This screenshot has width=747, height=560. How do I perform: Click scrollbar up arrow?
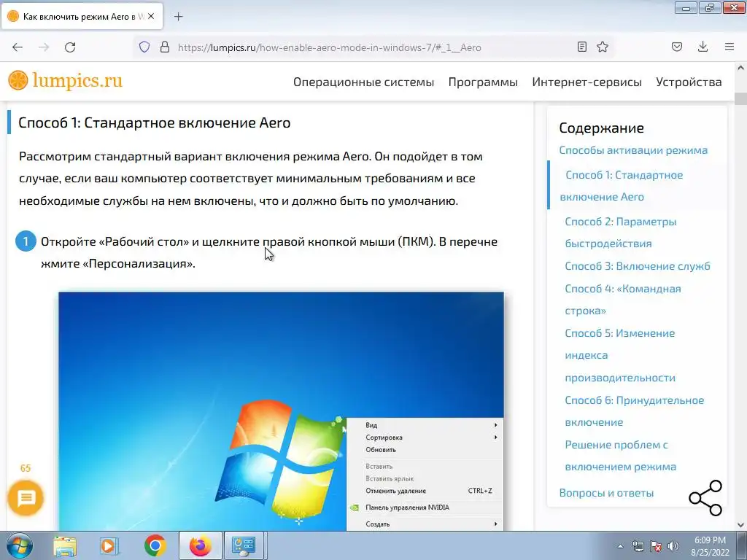click(x=740, y=68)
